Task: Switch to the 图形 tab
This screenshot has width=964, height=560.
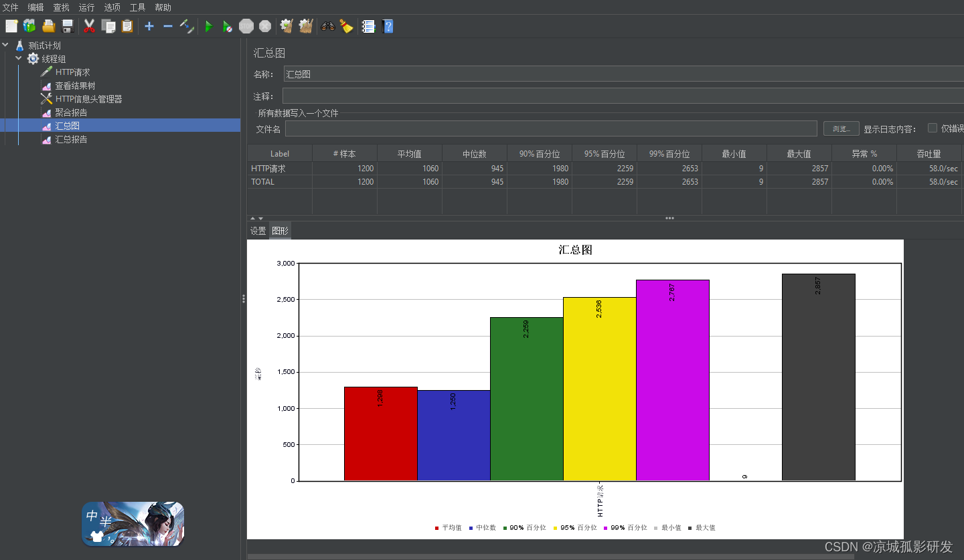Action: (x=280, y=231)
